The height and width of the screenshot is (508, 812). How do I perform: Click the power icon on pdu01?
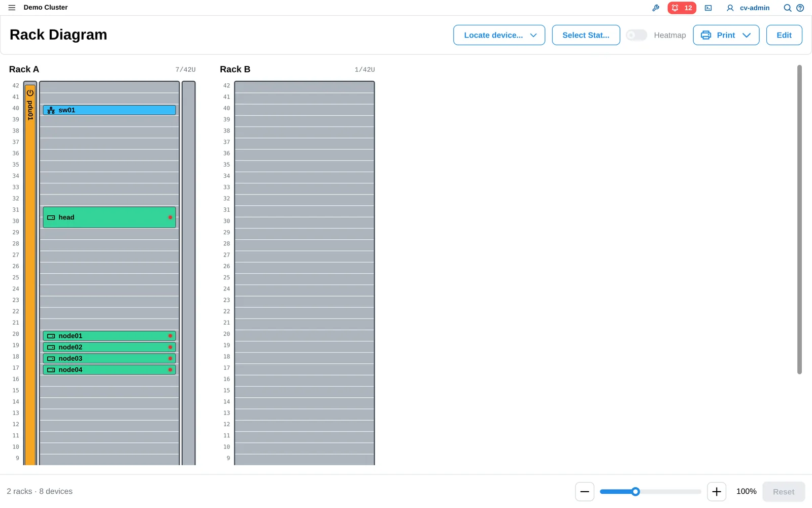(x=30, y=93)
